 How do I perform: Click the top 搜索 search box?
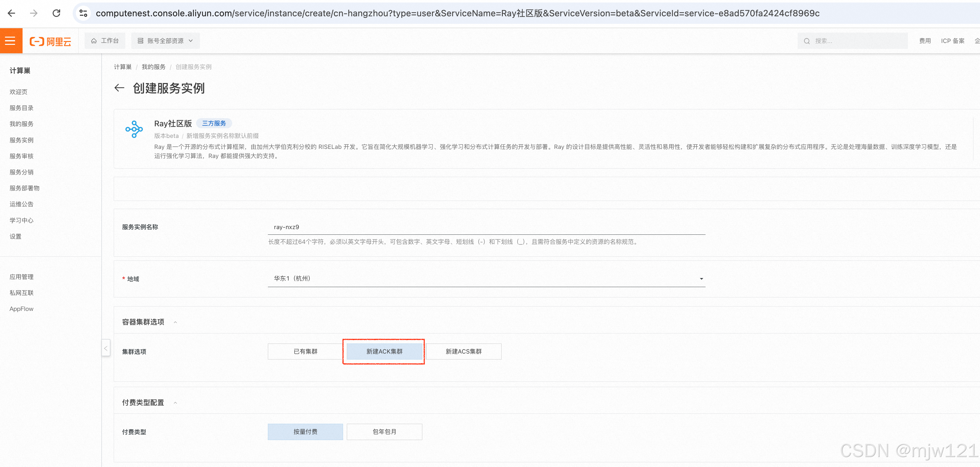(852, 41)
